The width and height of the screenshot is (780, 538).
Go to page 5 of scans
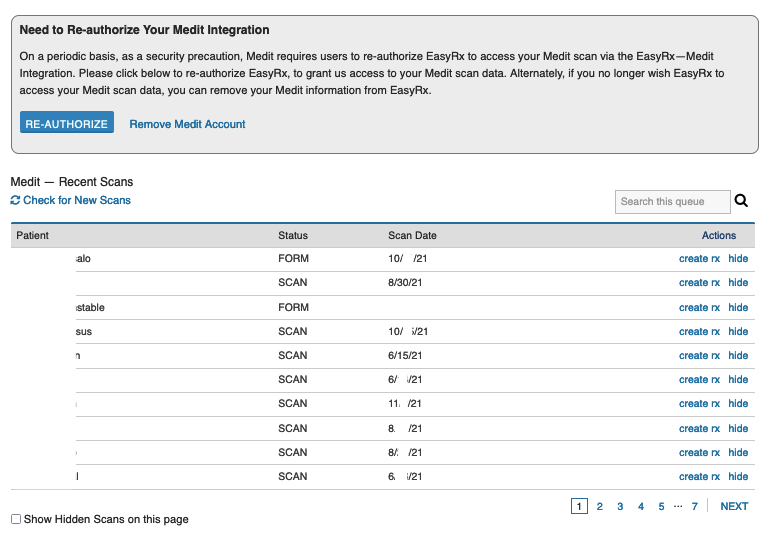pyautogui.click(x=661, y=506)
